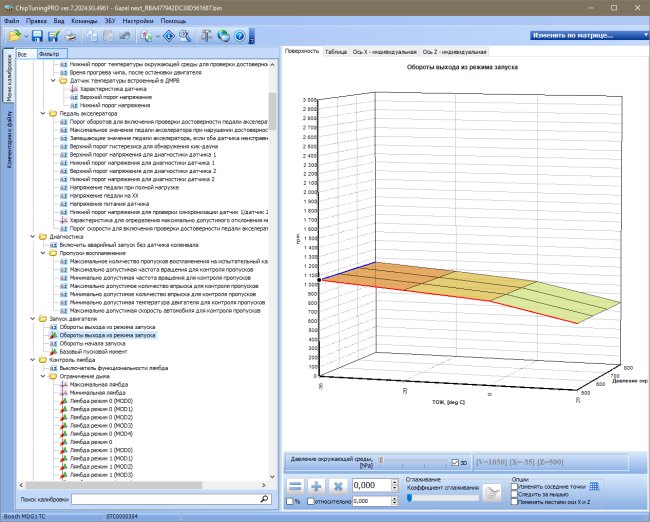Open dropdown arrow beside open file icon

pyautogui.click(x=26, y=37)
